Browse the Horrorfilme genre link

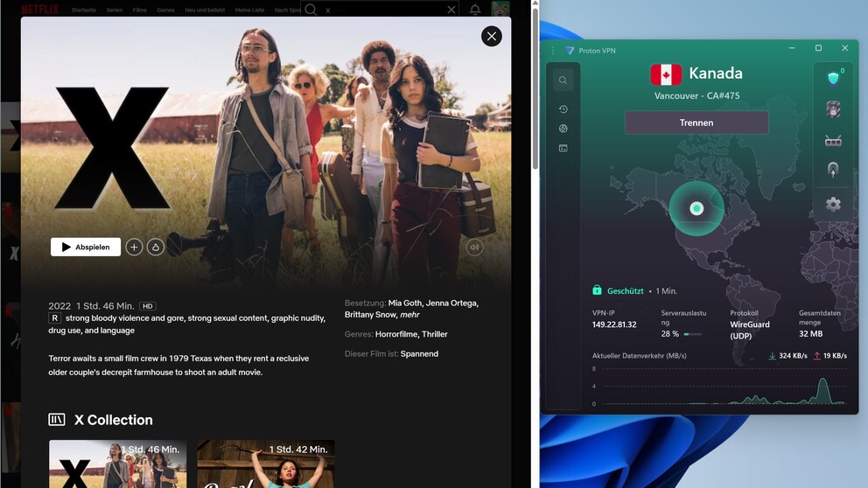(395, 334)
